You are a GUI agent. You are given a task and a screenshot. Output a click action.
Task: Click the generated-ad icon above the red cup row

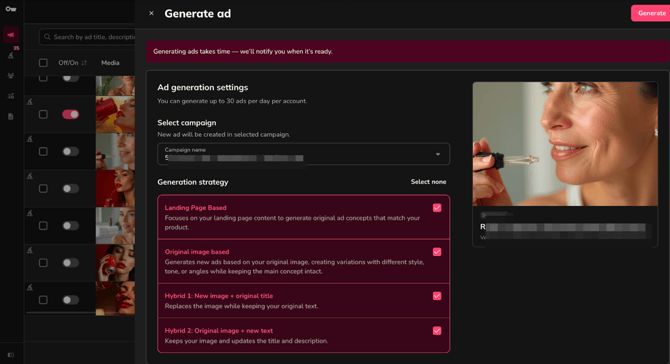[29, 102]
